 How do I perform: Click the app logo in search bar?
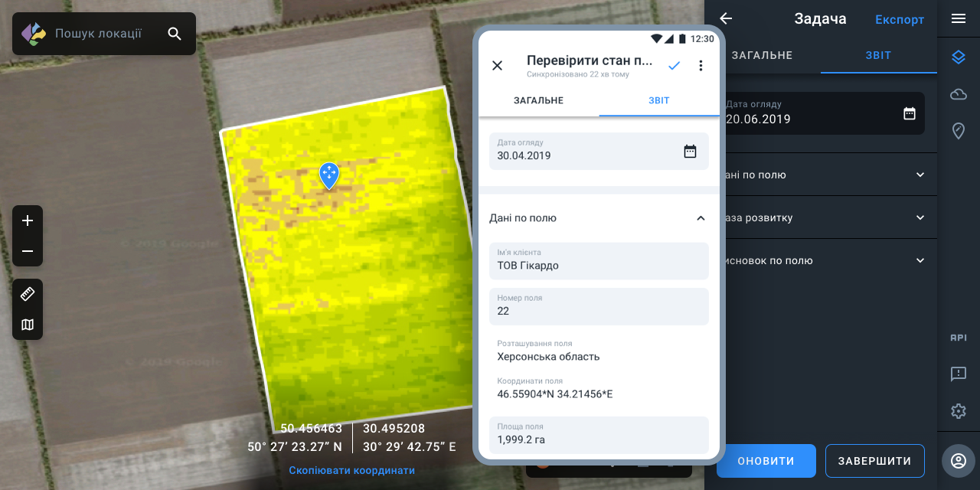click(33, 34)
